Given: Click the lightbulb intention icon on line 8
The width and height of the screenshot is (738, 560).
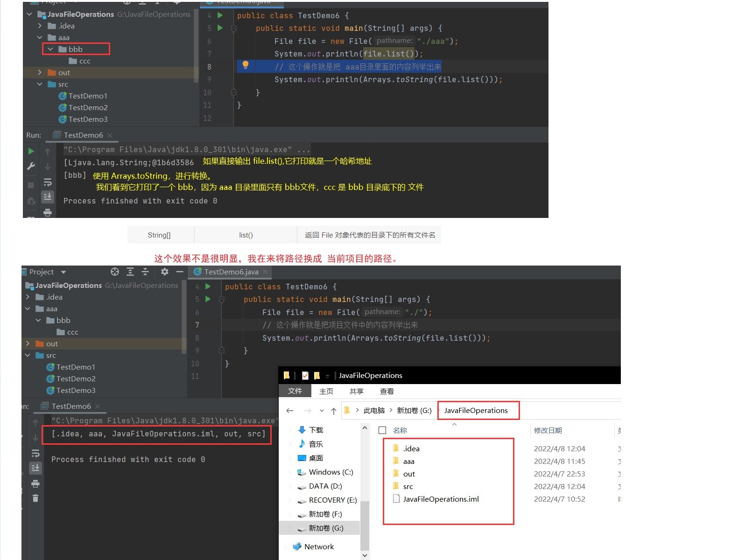Looking at the screenshot, I should (246, 65).
